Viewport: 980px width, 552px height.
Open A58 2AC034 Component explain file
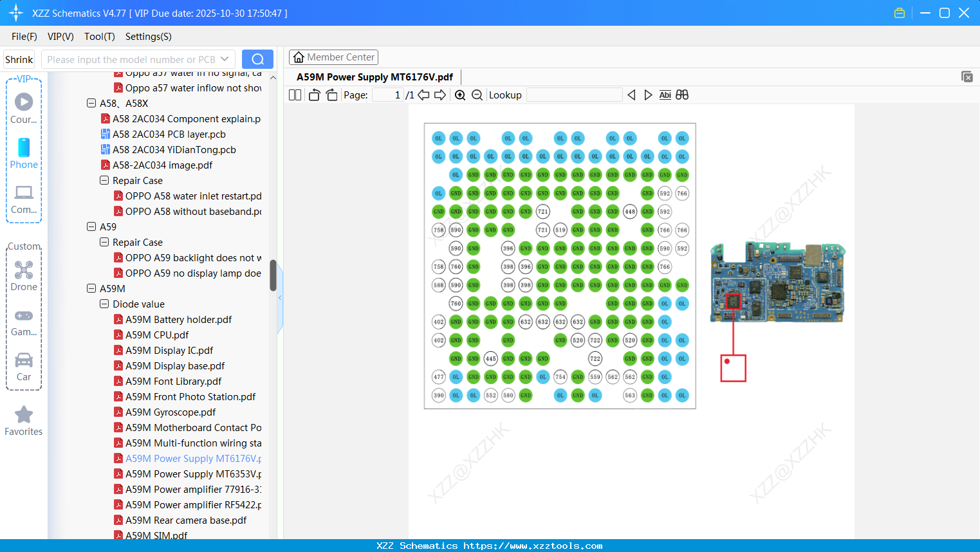coord(187,119)
